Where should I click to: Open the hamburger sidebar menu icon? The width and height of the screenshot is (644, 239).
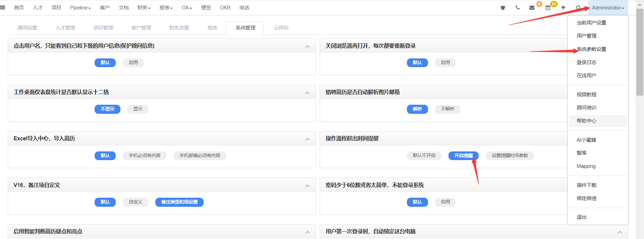coord(3,7)
